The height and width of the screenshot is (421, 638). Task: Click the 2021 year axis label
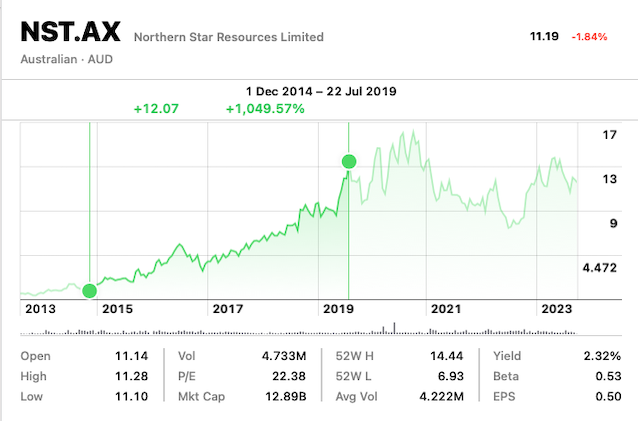click(446, 309)
